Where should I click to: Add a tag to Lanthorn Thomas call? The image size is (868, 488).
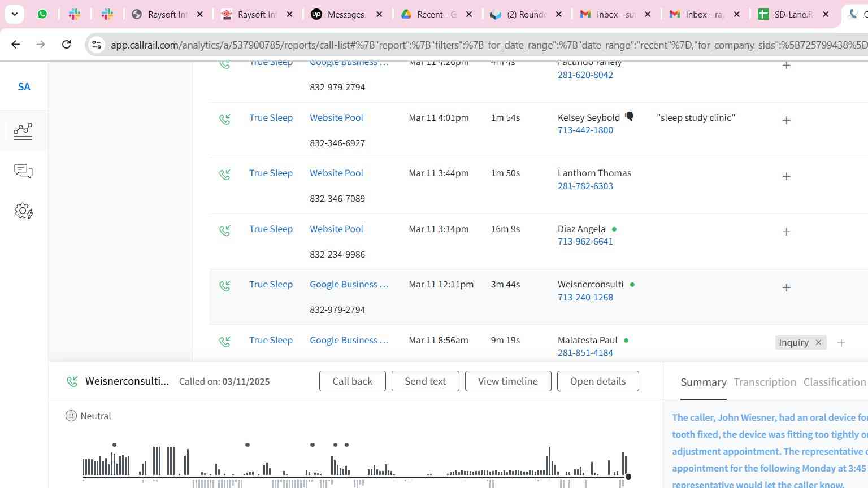pyautogui.click(x=786, y=176)
